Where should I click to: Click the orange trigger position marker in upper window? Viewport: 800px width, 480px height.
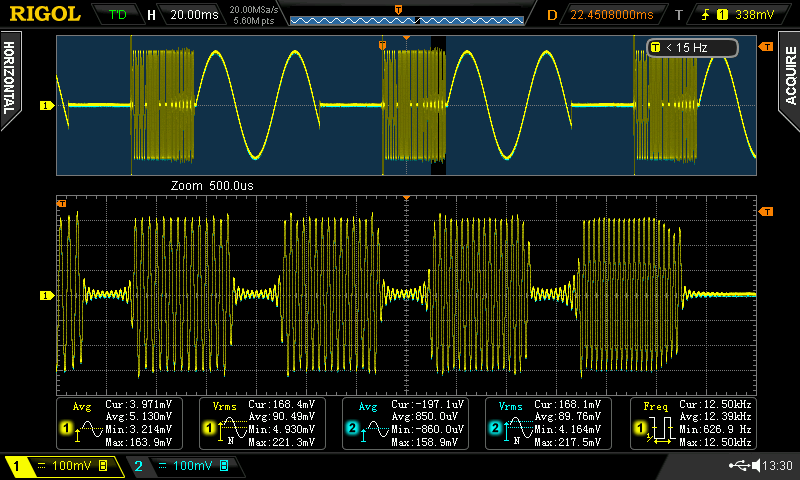pos(382,45)
